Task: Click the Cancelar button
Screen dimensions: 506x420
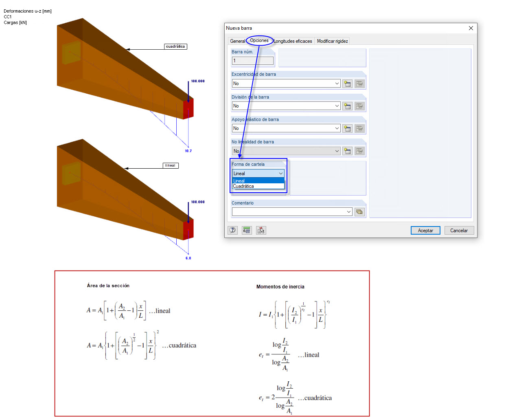Action: 459,231
